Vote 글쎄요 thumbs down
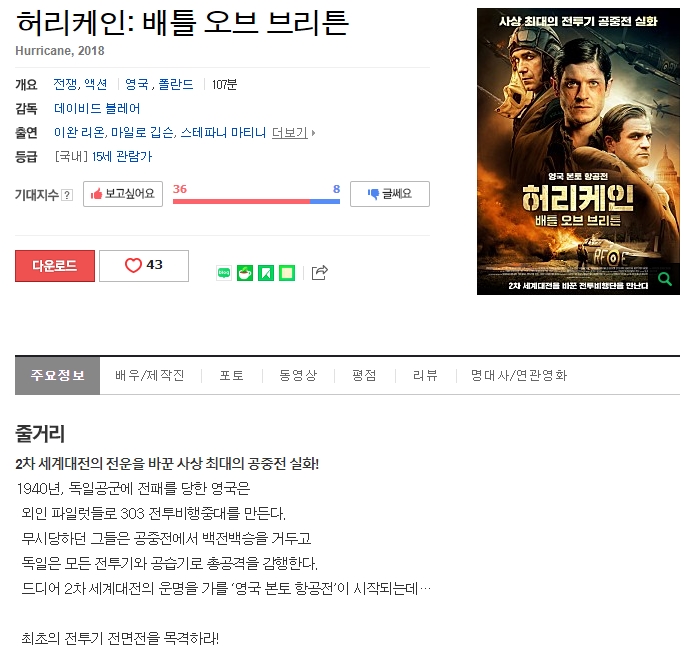This screenshot has height=667, width=684. [390, 194]
